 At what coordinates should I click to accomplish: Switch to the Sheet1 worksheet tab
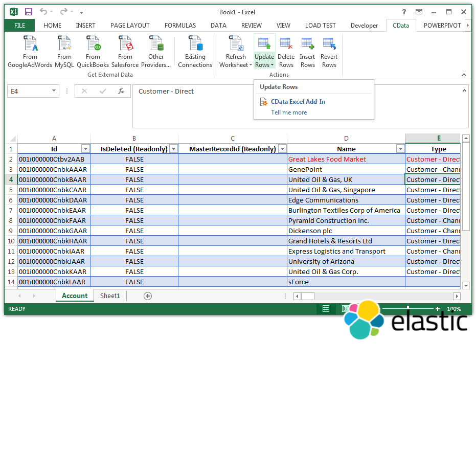click(110, 296)
